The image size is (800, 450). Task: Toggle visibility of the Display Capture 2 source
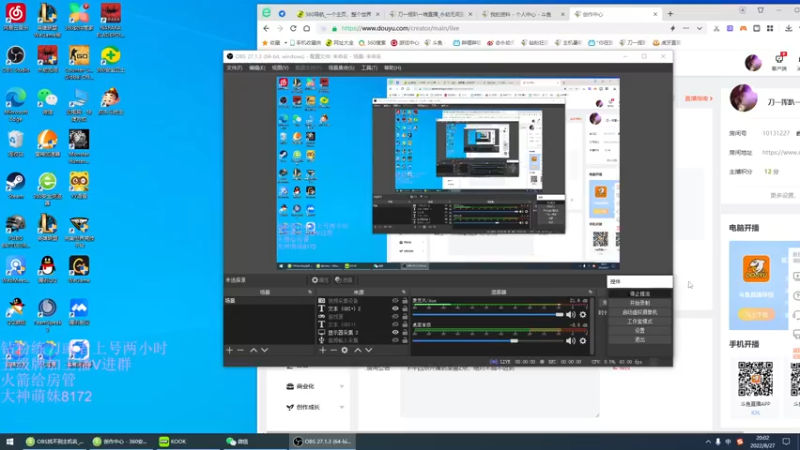click(x=395, y=332)
